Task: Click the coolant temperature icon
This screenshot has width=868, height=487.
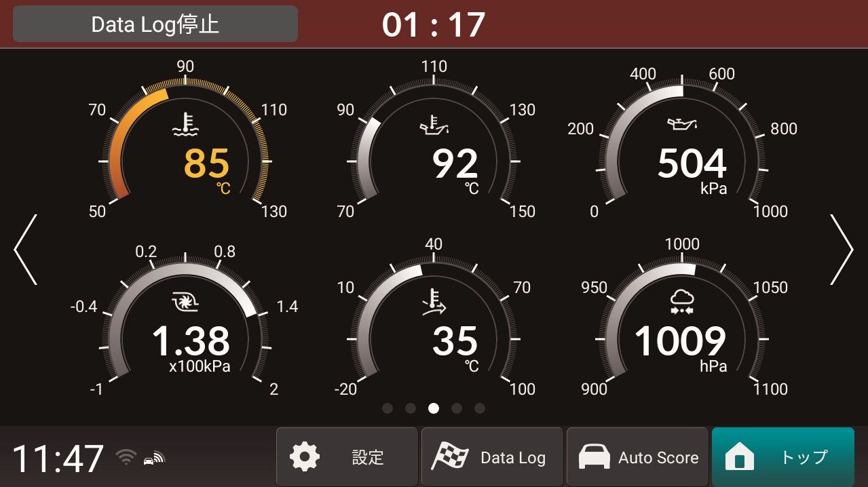Action: pos(185,124)
